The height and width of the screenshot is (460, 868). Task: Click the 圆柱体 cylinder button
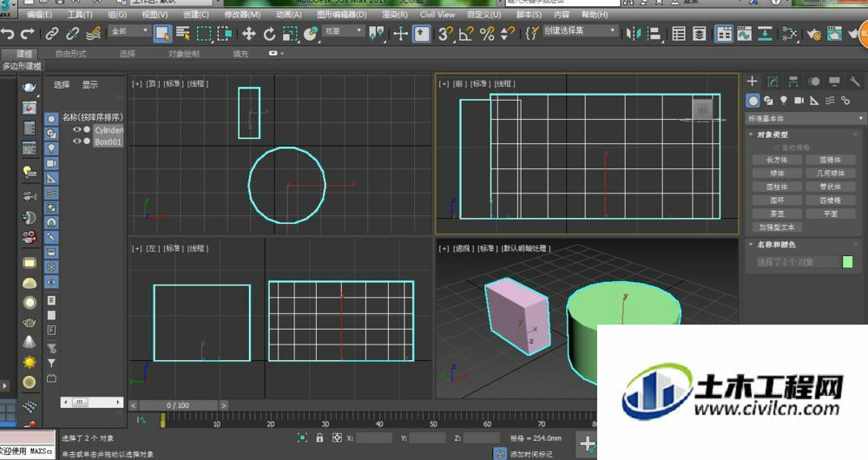(x=777, y=187)
